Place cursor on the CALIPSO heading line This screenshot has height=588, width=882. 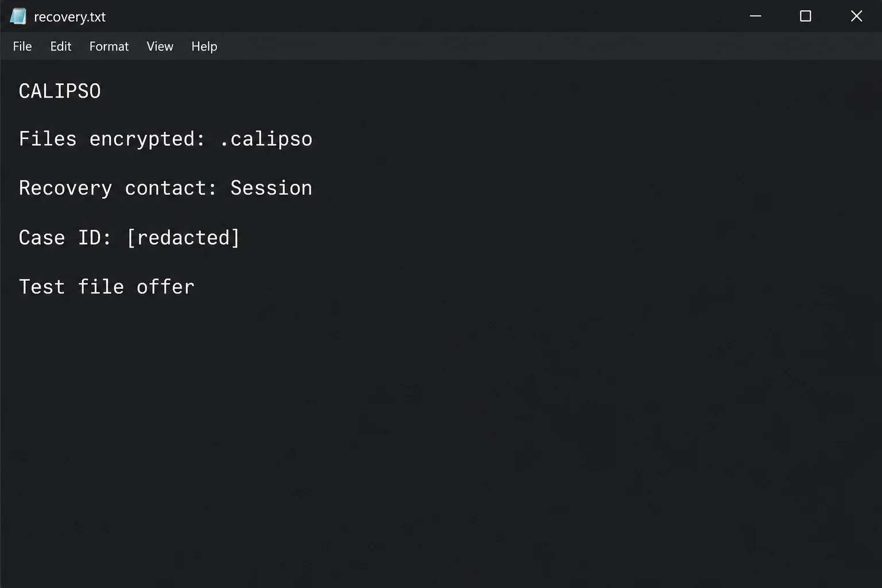pos(60,91)
